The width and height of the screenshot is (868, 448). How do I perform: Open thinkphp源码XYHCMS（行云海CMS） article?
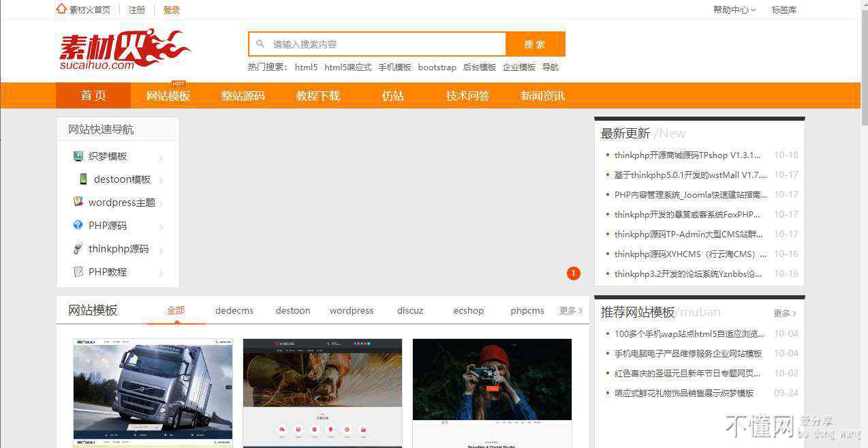691,254
